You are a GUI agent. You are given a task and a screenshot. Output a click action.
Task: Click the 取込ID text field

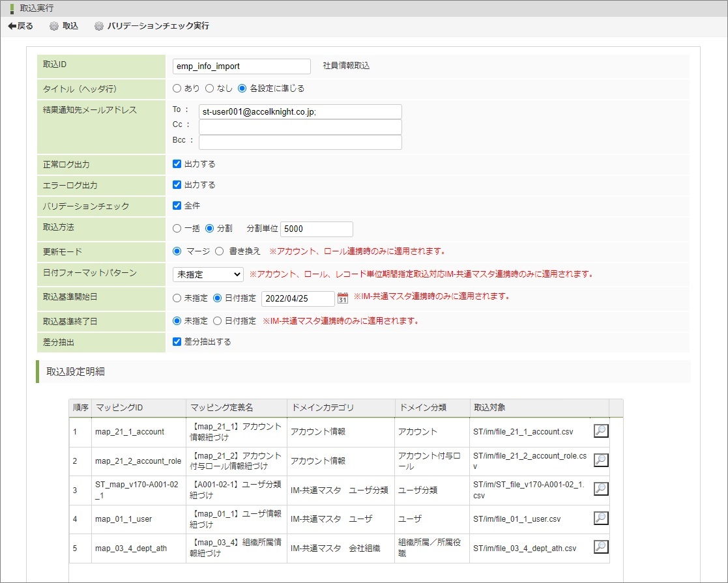tap(241, 66)
